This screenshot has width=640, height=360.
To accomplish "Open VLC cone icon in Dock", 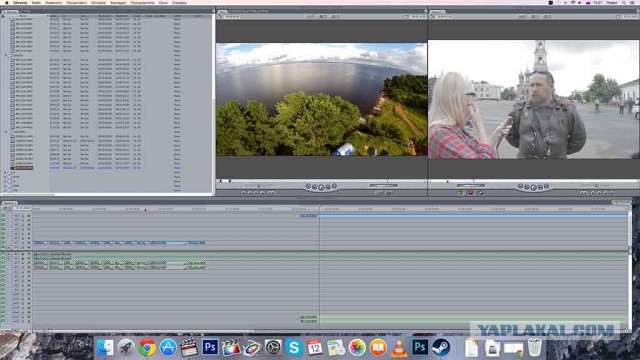I will point(399,348).
